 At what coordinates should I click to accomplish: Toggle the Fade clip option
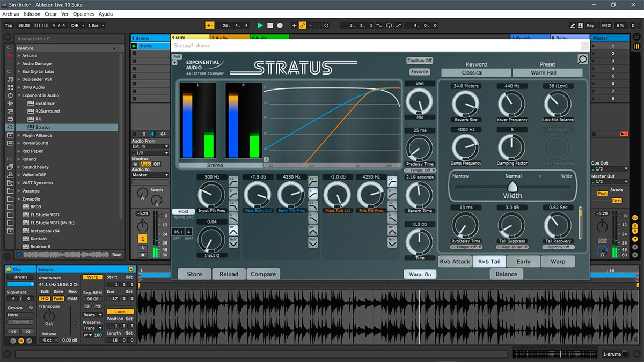[58, 299]
